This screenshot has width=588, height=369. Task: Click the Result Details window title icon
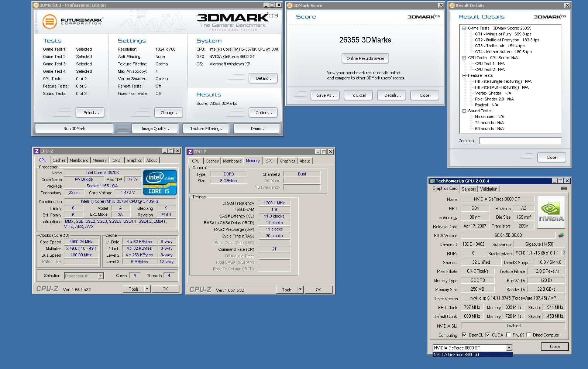[452, 6]
